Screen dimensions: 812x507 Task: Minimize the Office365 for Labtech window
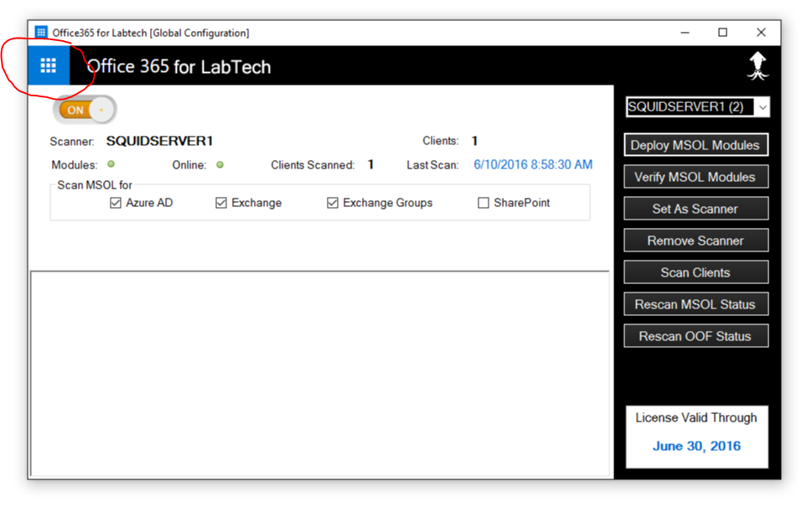685,33
